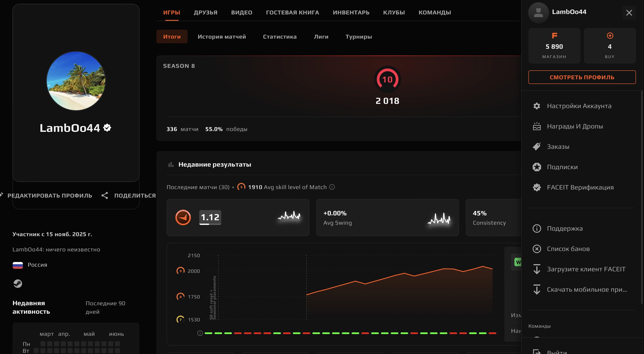The image size is (644, 354).
Task: Click the 55.0% победы stat
Action: point(226,129)
